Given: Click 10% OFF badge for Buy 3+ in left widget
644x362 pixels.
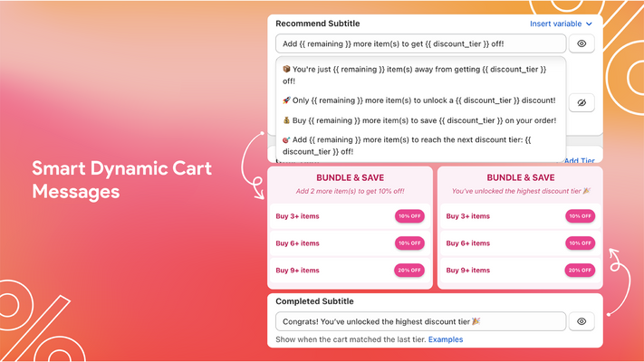Looking at the screenshot, I should [409, 216].
